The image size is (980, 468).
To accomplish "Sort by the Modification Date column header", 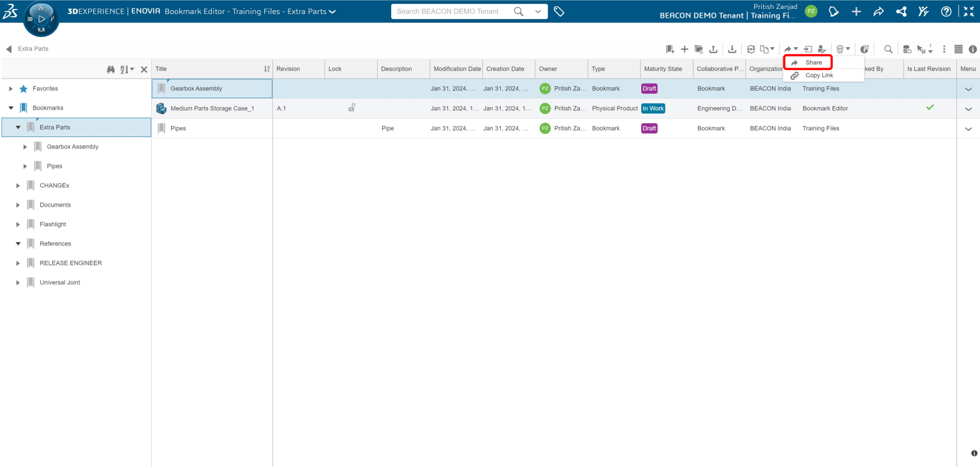I will 456,69.
